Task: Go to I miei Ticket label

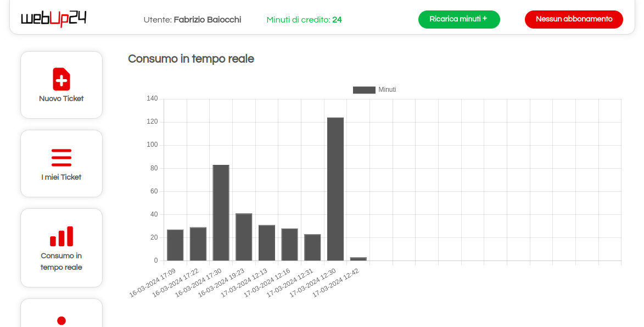Action: (x=61, y=178)
